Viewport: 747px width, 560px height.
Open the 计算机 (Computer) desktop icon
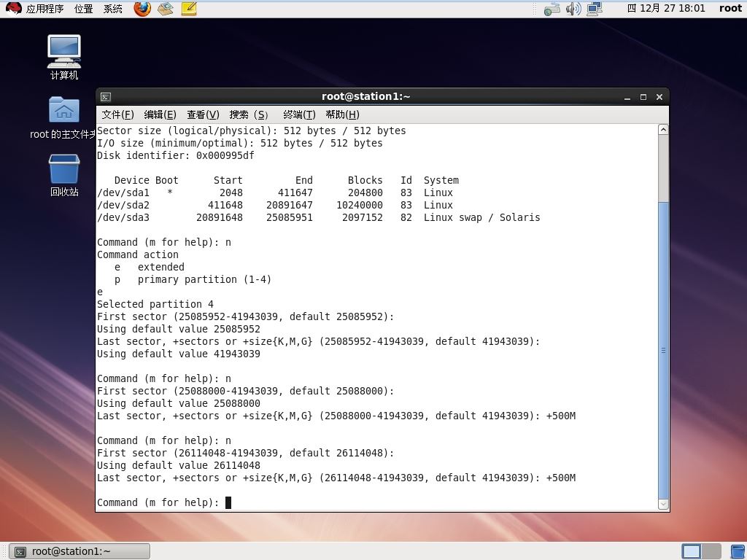click(x=64, y=58)
